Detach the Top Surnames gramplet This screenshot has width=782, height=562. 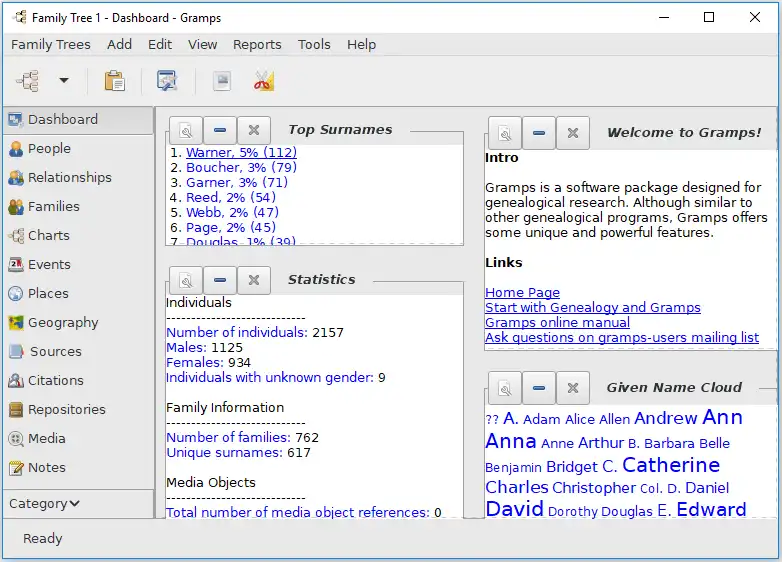point(186,130)
